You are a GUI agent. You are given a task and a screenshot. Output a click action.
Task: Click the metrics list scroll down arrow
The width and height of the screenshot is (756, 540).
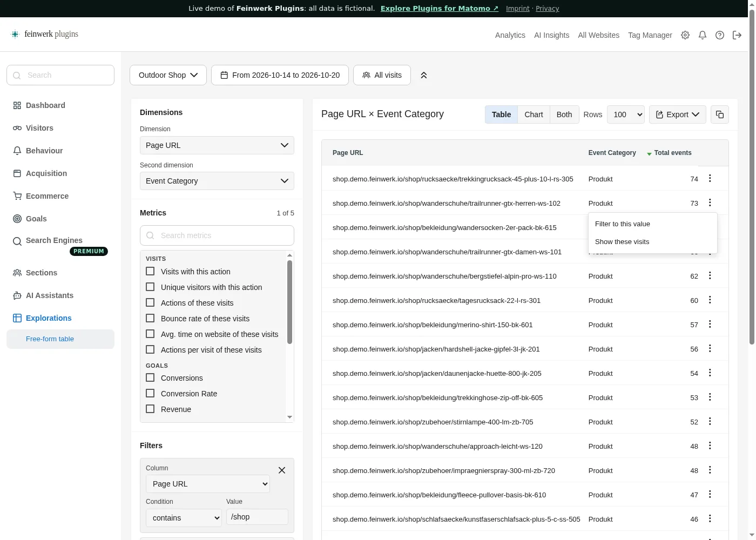(290, 417)
